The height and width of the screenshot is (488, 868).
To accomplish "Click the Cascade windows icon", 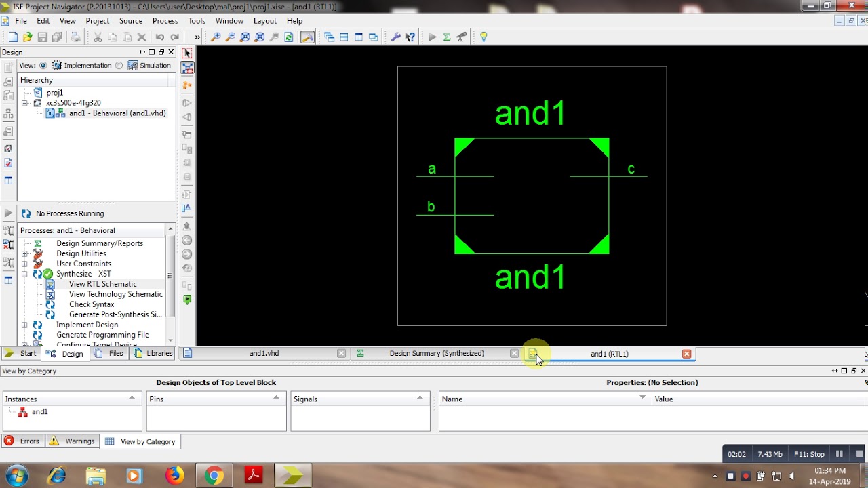I will coord(329,37).
